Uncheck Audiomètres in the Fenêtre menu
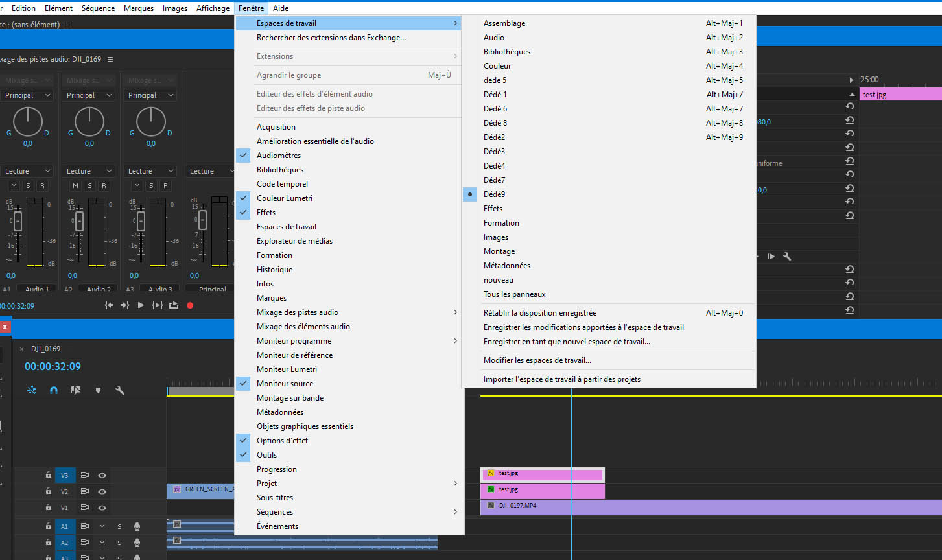The width and height of the screenshot is (942, 560). click(x=279, y=156)
